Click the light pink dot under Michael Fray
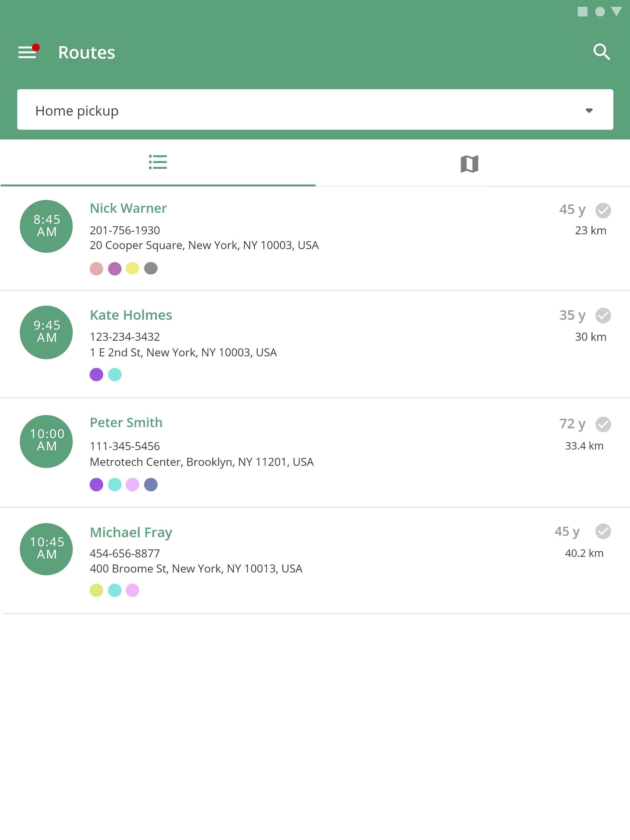 click(133, 590)
